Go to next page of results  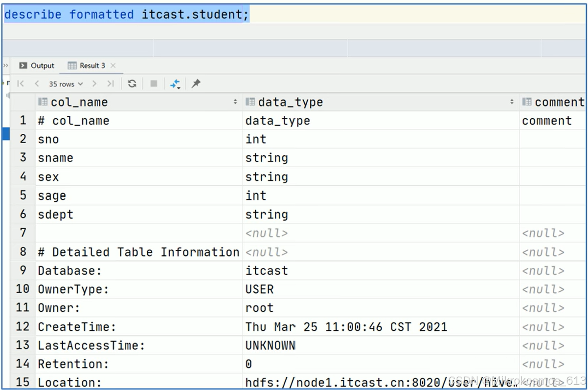pos(94,84)
